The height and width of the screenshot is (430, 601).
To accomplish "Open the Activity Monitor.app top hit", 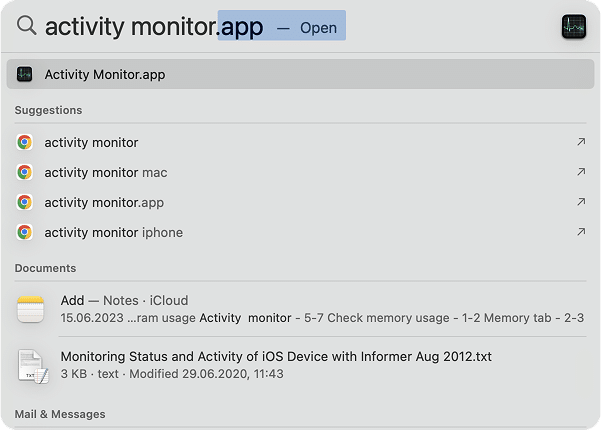I will 300,74.
